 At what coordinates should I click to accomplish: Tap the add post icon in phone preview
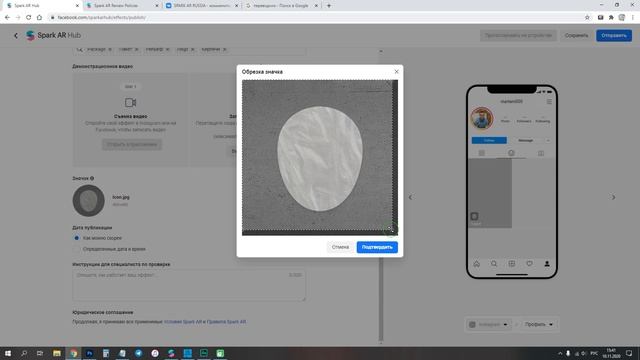pyautogui.click(x=511, y=264)
